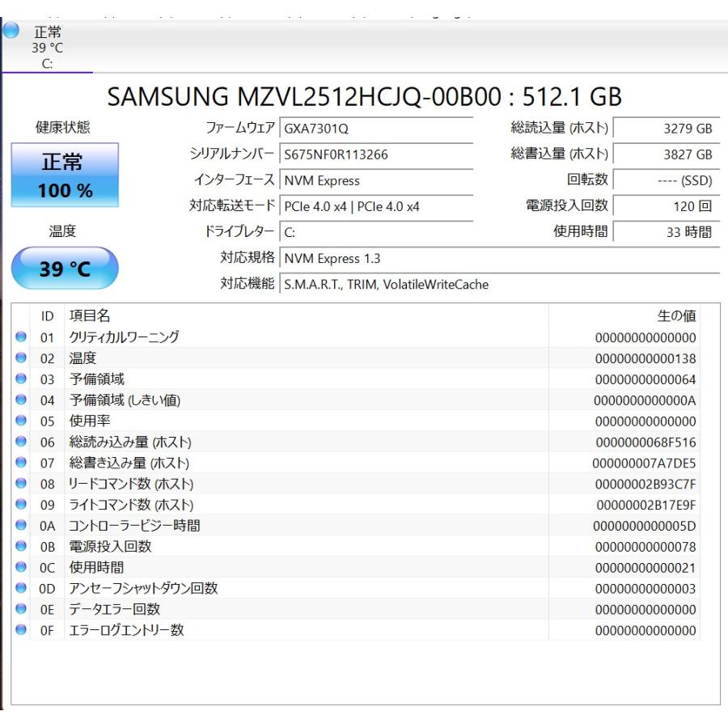Select the エラーログエントリー数 attribute name
Image resolution: width=728 pixels, height=728 pixels.
pos(126,629)
